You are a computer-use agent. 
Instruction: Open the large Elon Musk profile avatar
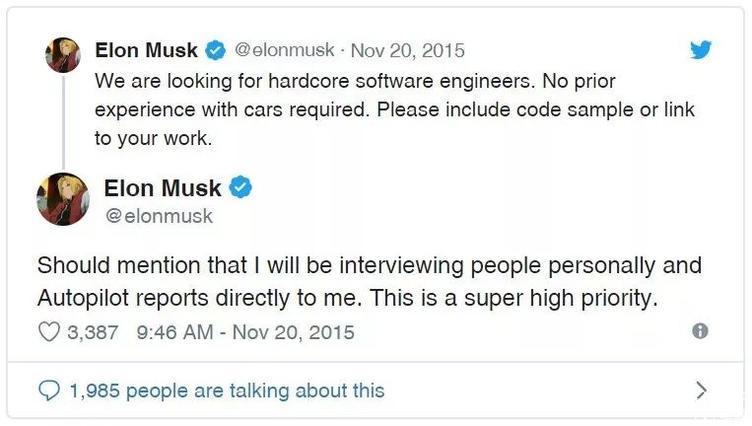pos(63,198)
